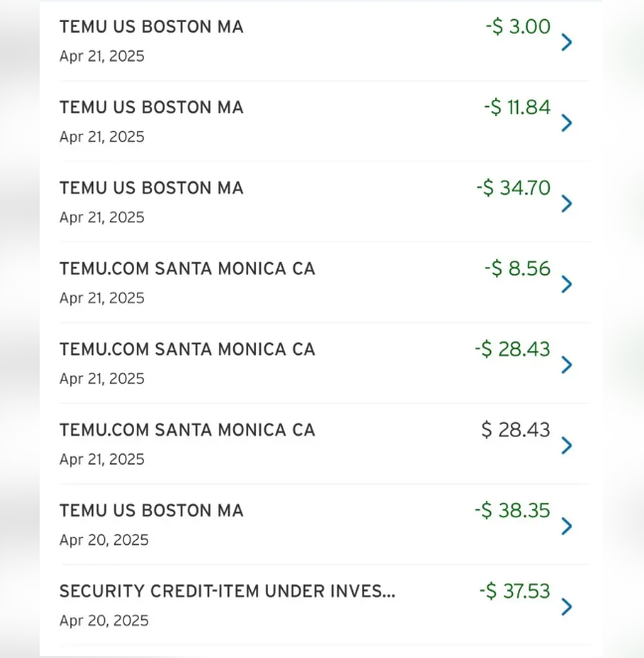Image resolution: width=644 pixels, height=658 pixels.
Task: Click the non-credit $28.43 amount
Action: (x=516, y=430)
